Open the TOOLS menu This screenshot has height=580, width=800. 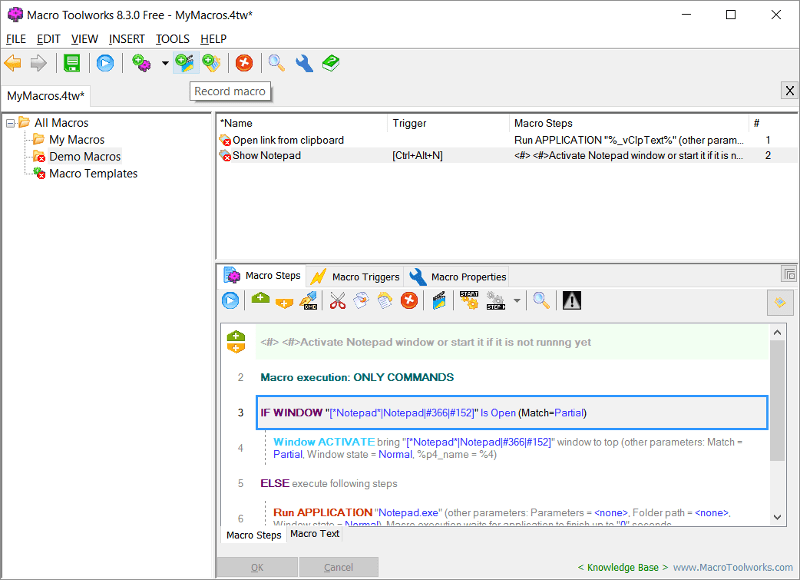tap(172, 39)
